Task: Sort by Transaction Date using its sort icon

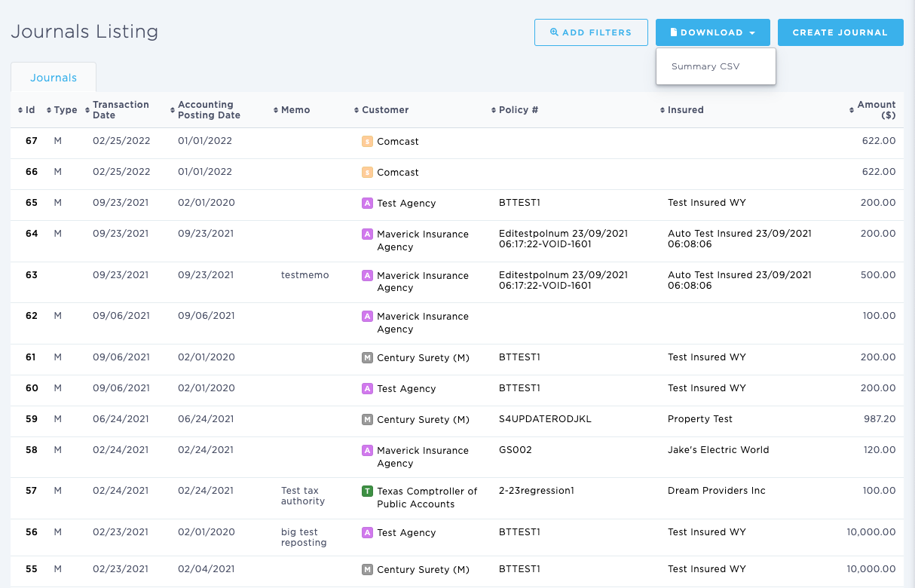Action: coord(86,109)
